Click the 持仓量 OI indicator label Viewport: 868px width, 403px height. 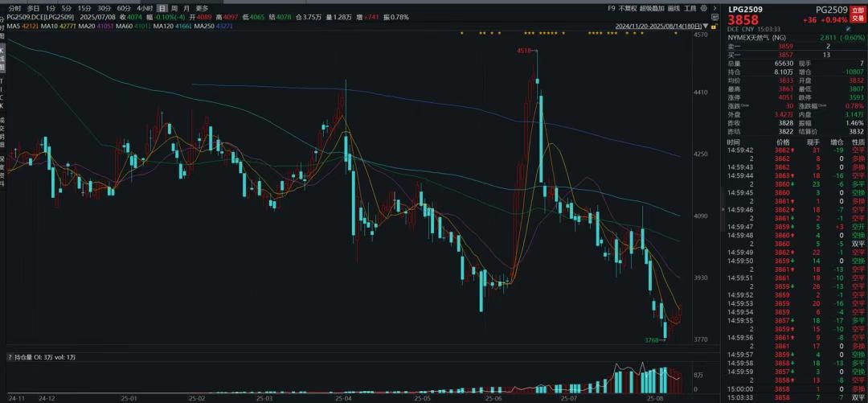[x=35, y=357]
